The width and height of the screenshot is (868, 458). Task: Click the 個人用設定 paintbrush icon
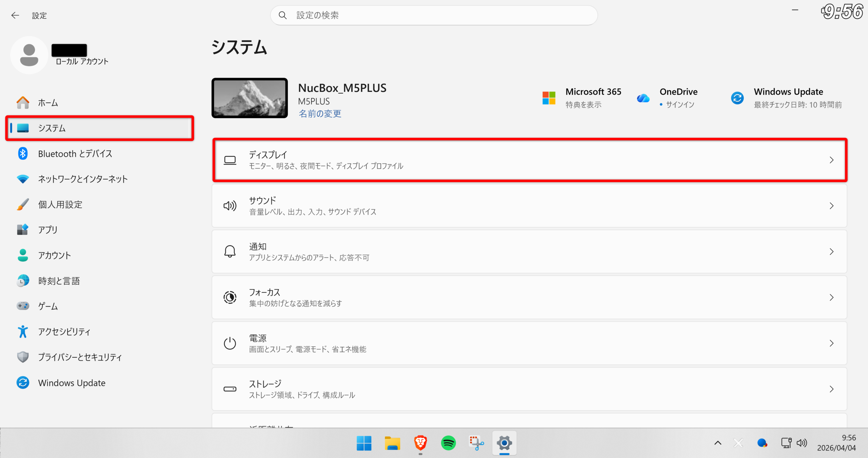(x=23, y=204)
